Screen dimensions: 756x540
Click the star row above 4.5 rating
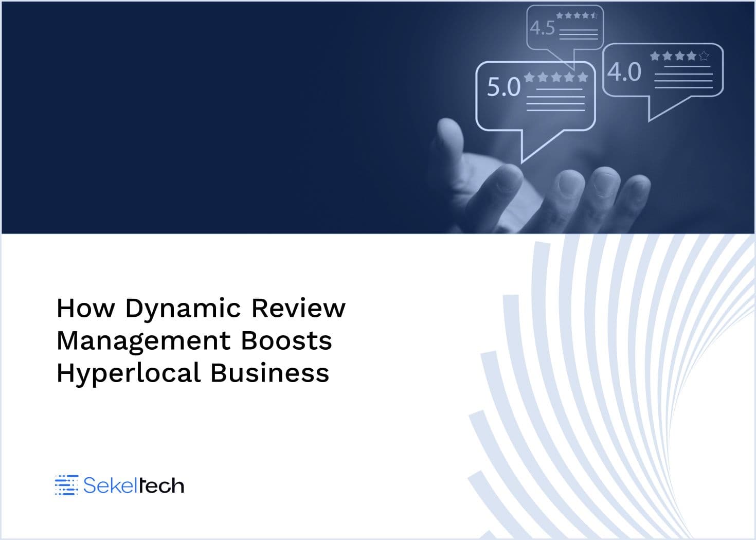576,15
